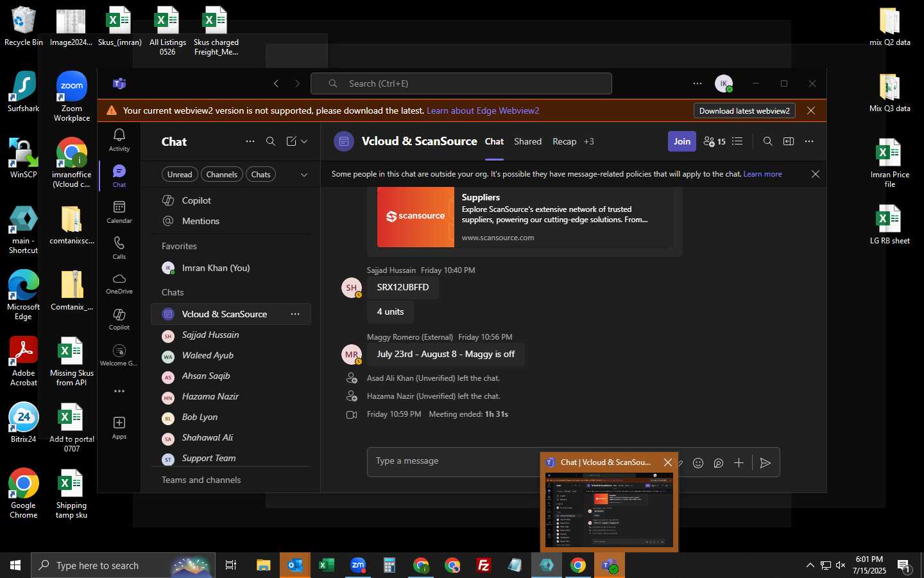The height and width of the screenshot is (578, 924).
Task: Collapse the Favorites section
Action: (x=179, y=246)
